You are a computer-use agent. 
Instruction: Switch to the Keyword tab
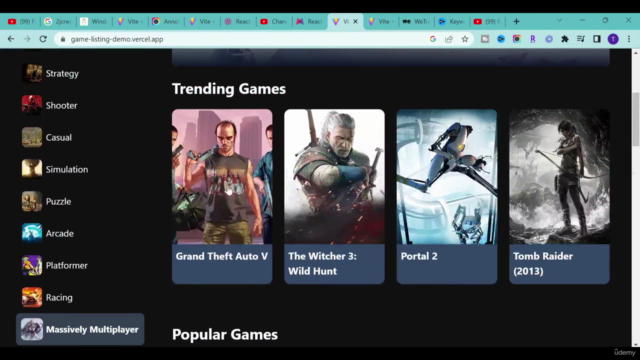(451, 22)
